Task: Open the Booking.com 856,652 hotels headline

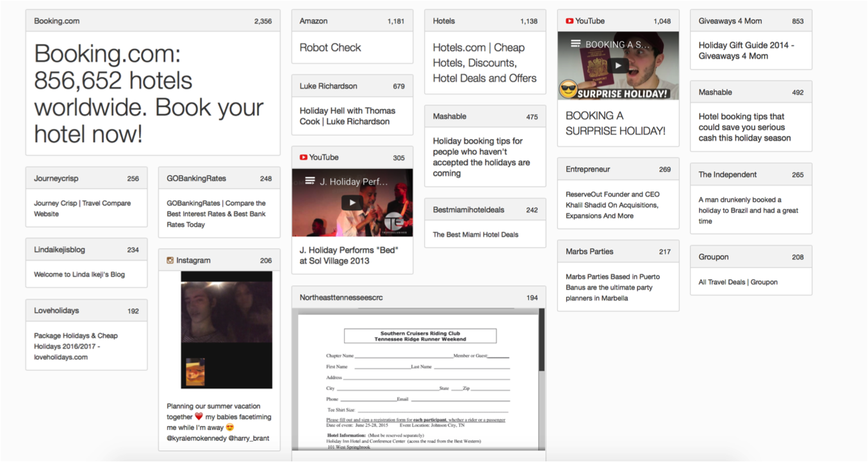Action: [x=149, y=94]
